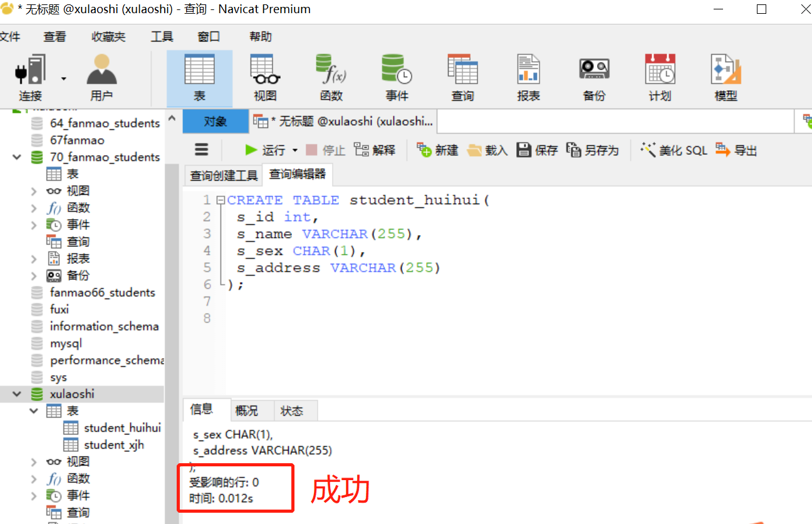The width and height of the screenshot is (812, 524).
Task: Expand 备份 under 70_fanmao_students
Action: pyautogui.click(x=34, y=276)
